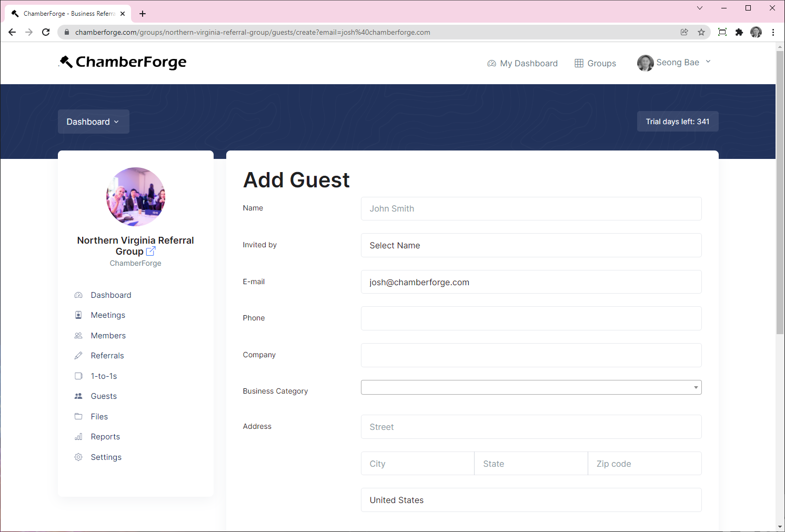
Task: Select the Meetings icon in the sidebar
Action: click(78, 315)
